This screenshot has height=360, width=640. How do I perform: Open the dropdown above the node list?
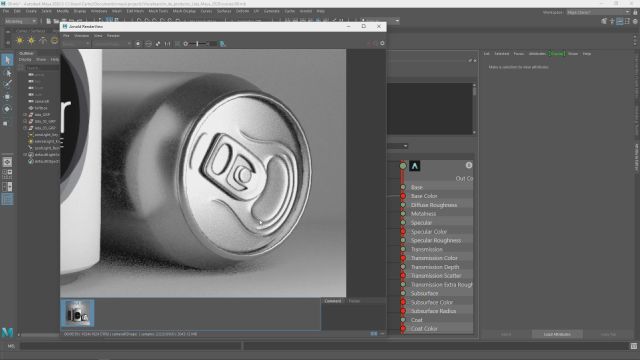coord(398,146)
